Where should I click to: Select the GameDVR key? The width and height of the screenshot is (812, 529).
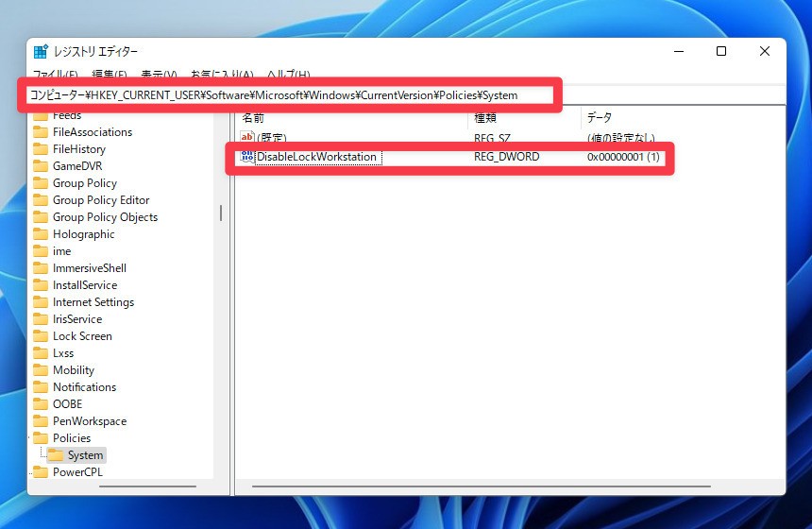coord(77,166)
